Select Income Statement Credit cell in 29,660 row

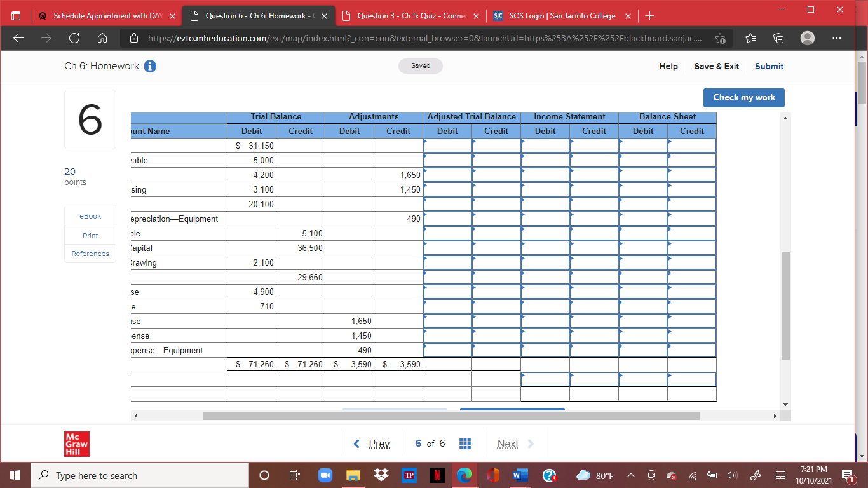pos(594,277)
